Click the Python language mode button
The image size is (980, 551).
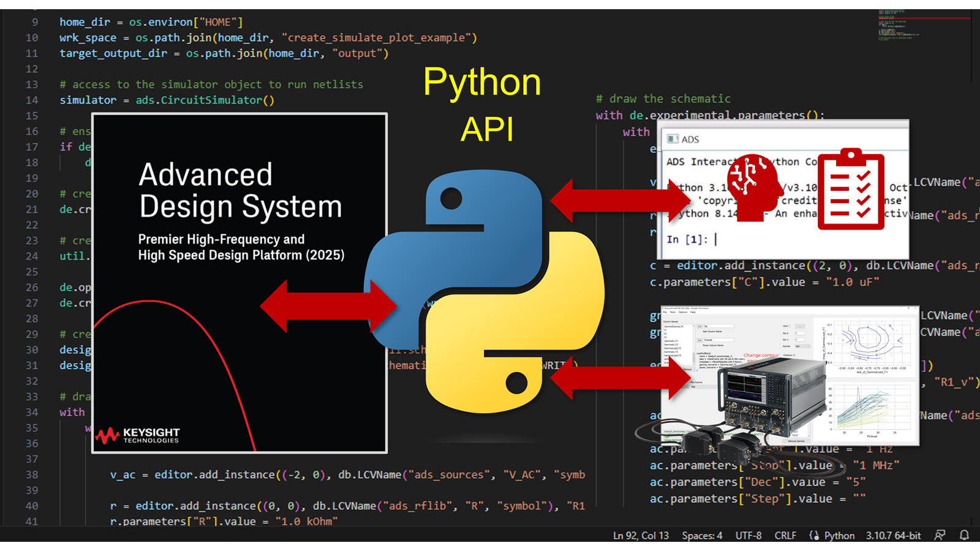click(x=832, y=535)
